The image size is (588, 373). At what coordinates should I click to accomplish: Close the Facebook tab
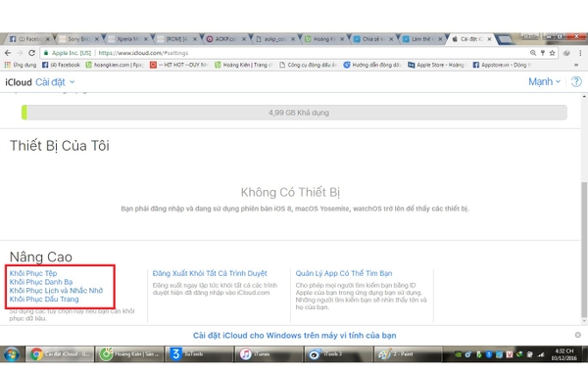[48, 39]
